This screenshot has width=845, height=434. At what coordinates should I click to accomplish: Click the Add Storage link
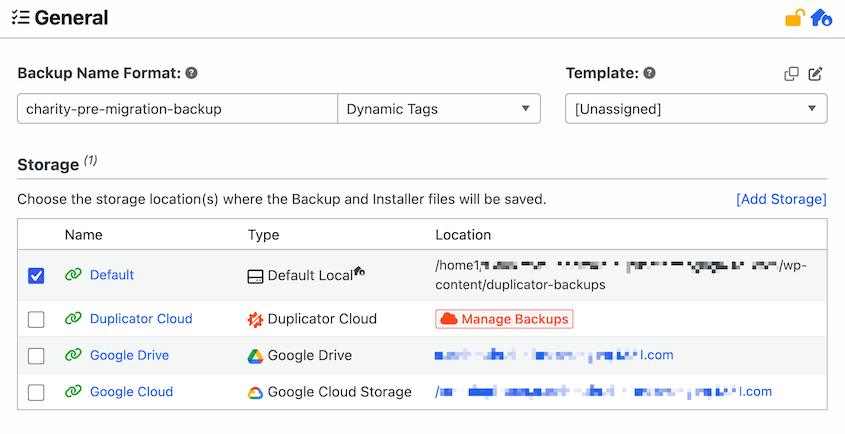[x=781, y=199]
